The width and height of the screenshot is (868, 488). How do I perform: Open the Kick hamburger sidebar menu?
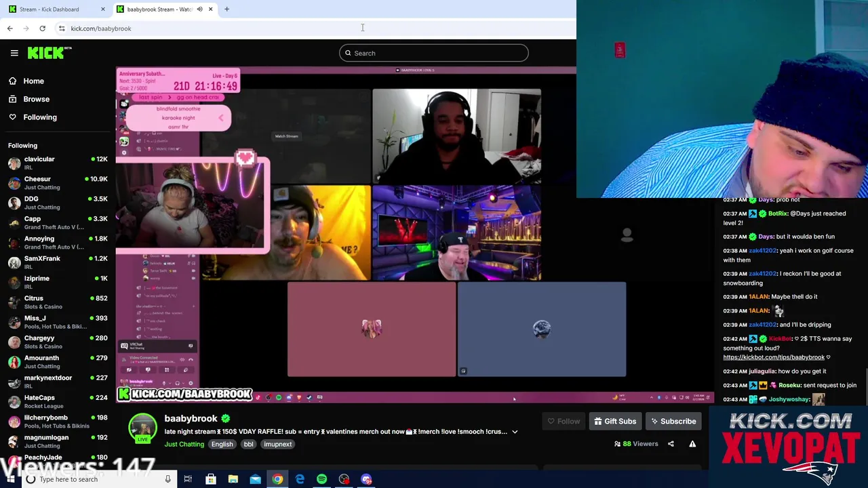[x=14, y=53]
